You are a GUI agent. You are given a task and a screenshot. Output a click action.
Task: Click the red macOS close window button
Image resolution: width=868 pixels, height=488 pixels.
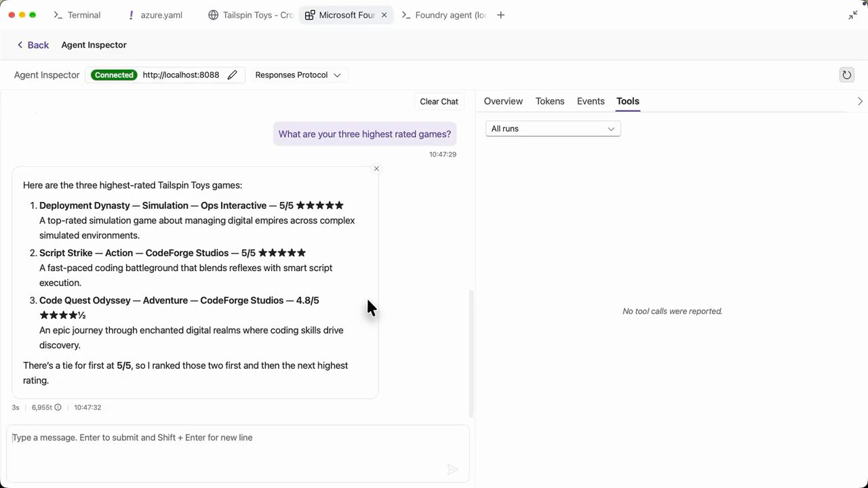tap(12, 15)
